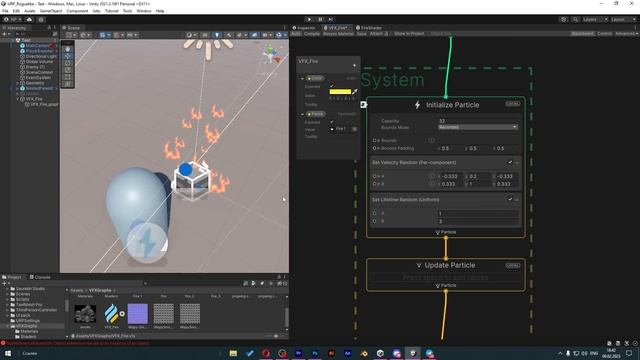This screenshot has height=360, width=640.
Task: Toggle Scene gizmos button
Action: click(x=280, y=35)
